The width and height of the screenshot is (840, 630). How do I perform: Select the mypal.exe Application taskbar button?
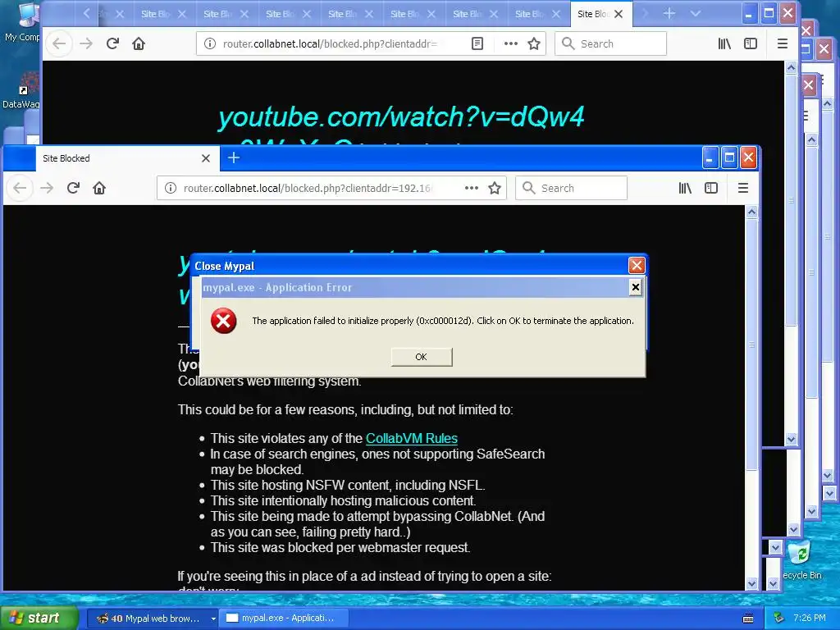click(285, 619)
